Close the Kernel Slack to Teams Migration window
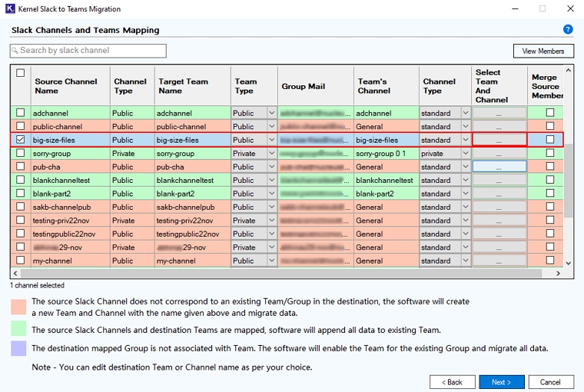The width and height of the screenshot is (584, 392). tap(570, 8)
